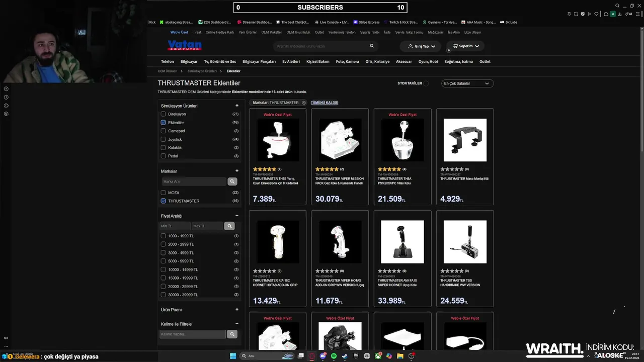Uncheck the THRUSTMASTER brand checkbox
The height and width of the screenshot is (362, 644).
click(163, 201)
